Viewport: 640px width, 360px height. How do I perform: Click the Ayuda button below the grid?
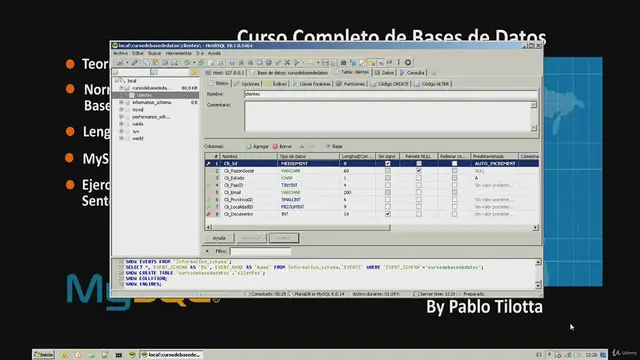point(219,238)
